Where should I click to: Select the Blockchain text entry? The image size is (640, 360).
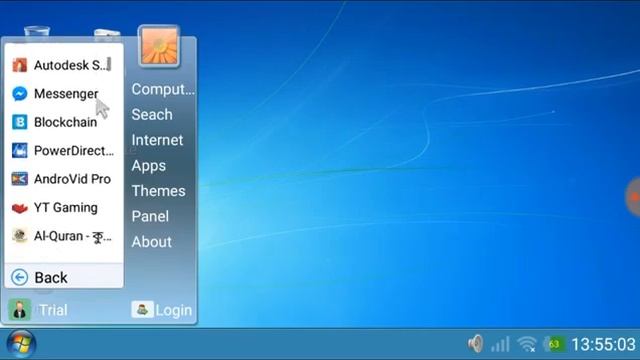(x=66, y=122)
